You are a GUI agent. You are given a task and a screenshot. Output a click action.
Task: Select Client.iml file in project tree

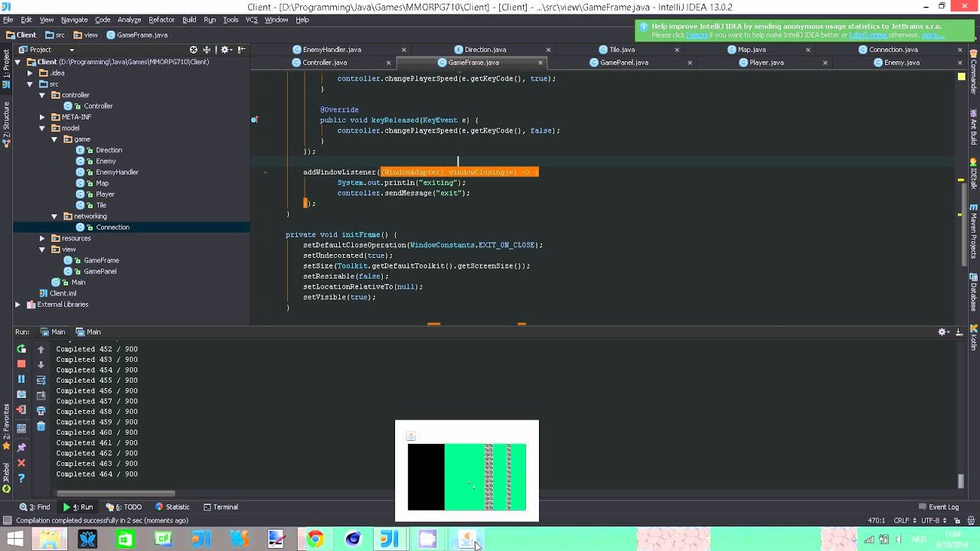(x=62, y=294)
